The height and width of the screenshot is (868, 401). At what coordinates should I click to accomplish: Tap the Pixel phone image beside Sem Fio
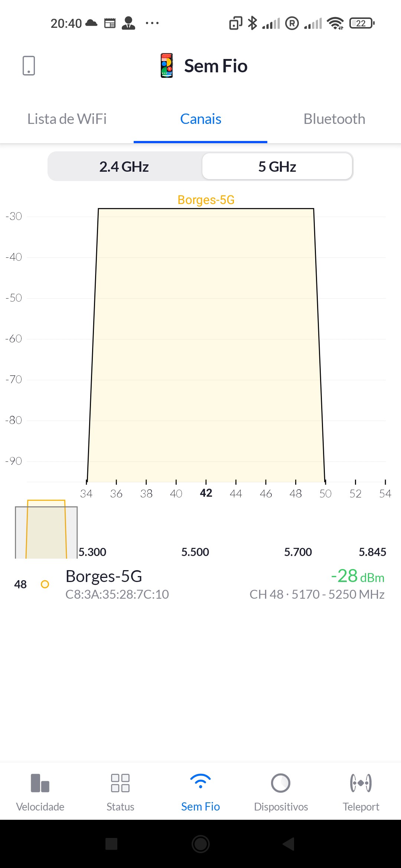coord(167,66)
